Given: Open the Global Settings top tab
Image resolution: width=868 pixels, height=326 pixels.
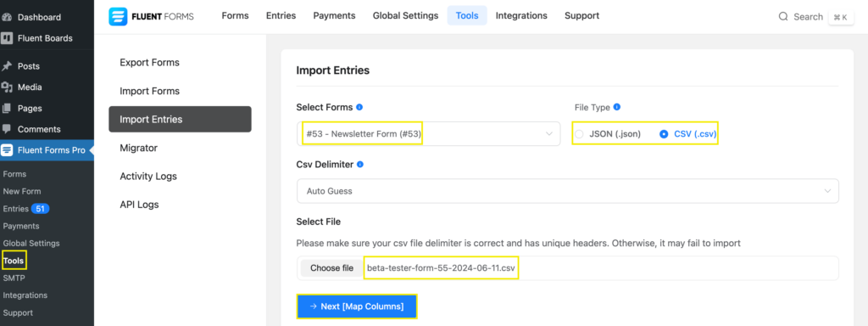Looking at the screenshot, I should coord(405,15).
